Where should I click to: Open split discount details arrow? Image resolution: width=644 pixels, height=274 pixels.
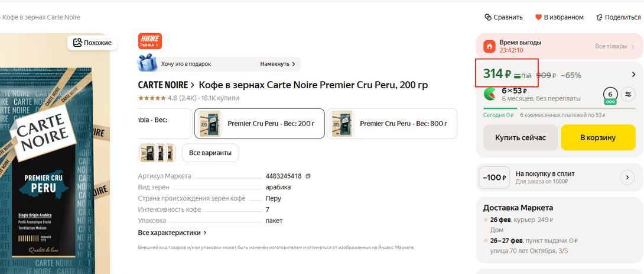[x=627, y=177]
